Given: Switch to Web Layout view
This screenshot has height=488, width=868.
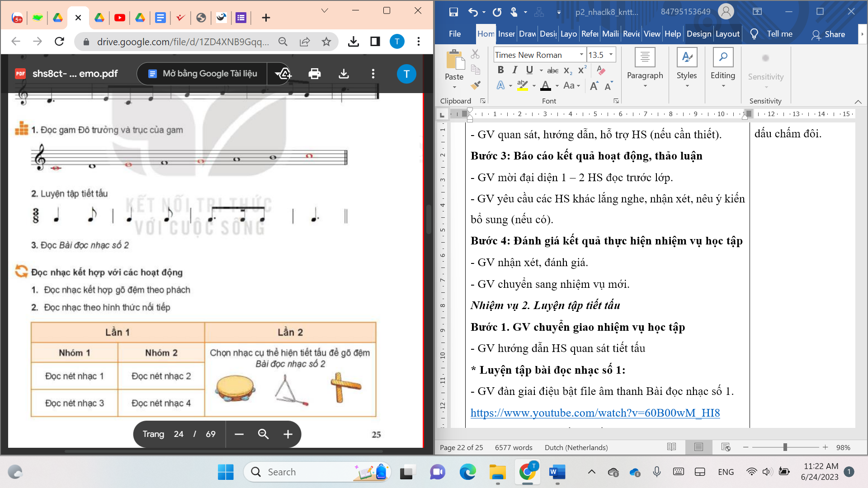Looking at the screenshot, I should click(x=726, y=447).
